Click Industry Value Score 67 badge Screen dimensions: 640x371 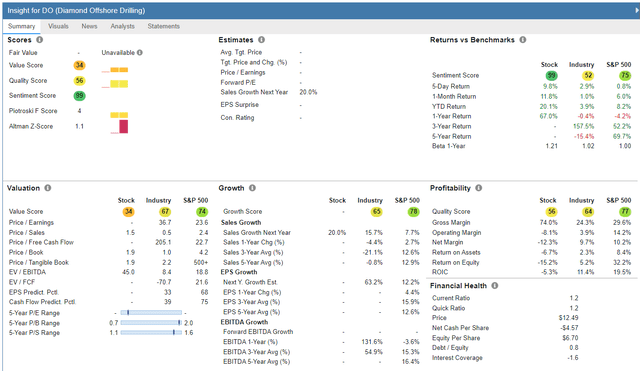[165, 211]
